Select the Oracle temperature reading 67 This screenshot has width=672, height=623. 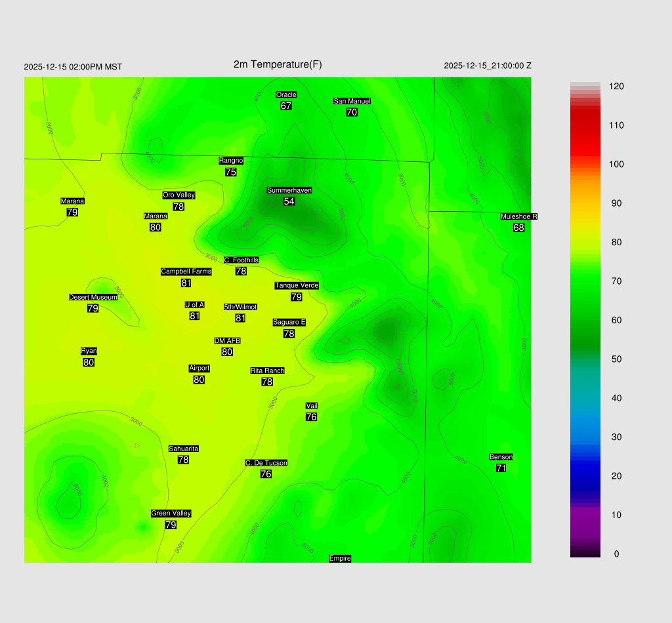pos(286,106)
